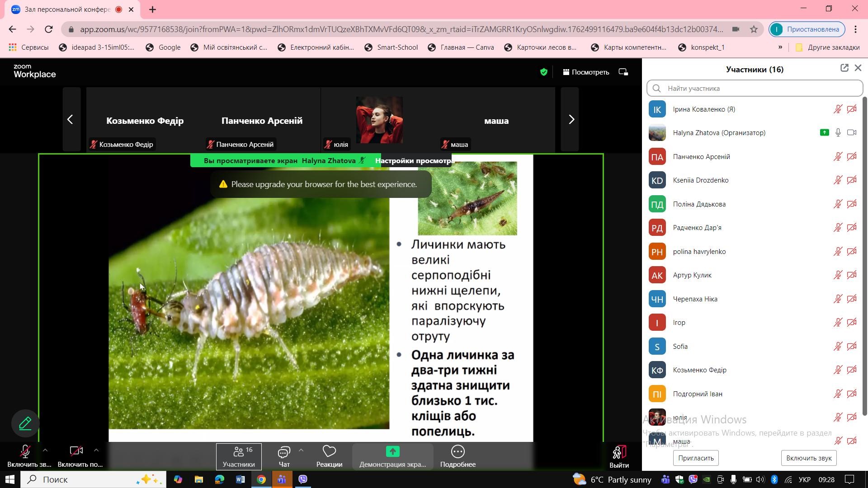Expand chat options caret
Image resolution: width=868 pixels, height=488 pixels.
[x=301, y=450]
